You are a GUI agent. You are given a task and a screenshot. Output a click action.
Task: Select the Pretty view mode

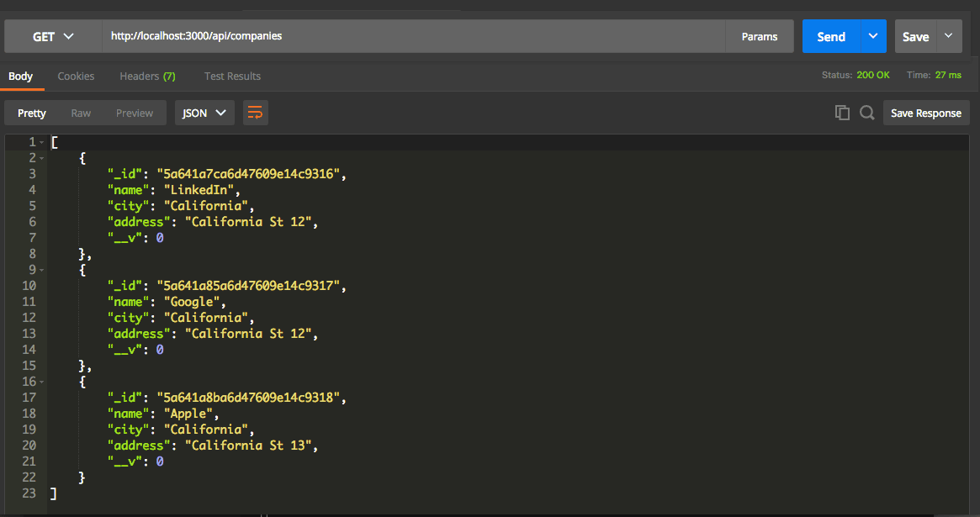32,113
